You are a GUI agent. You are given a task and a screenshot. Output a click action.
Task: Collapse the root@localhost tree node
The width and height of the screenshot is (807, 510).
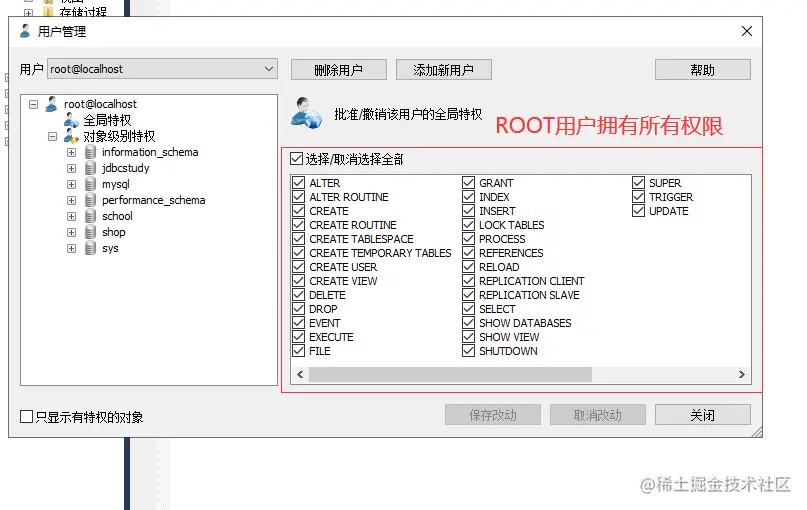(x=33, y=104)
